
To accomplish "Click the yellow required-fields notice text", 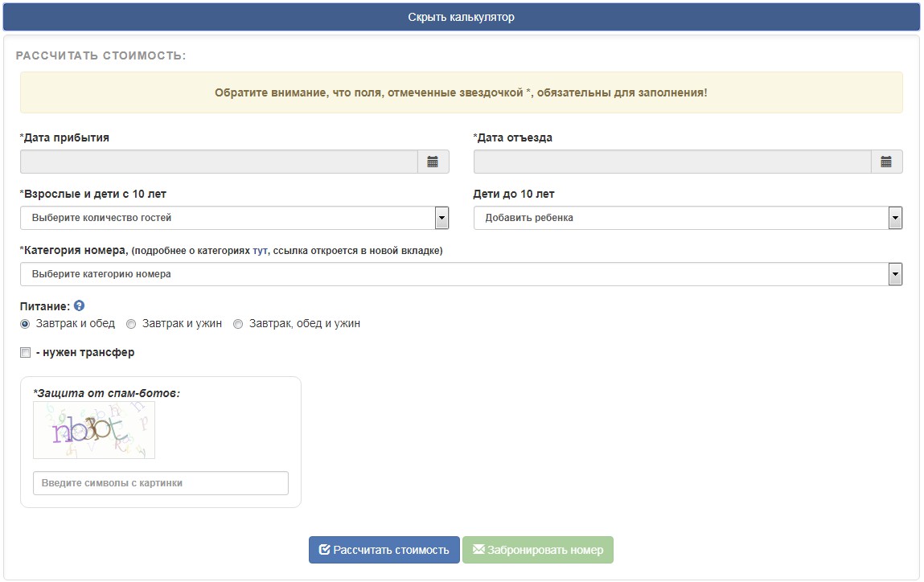I will 461,92.
